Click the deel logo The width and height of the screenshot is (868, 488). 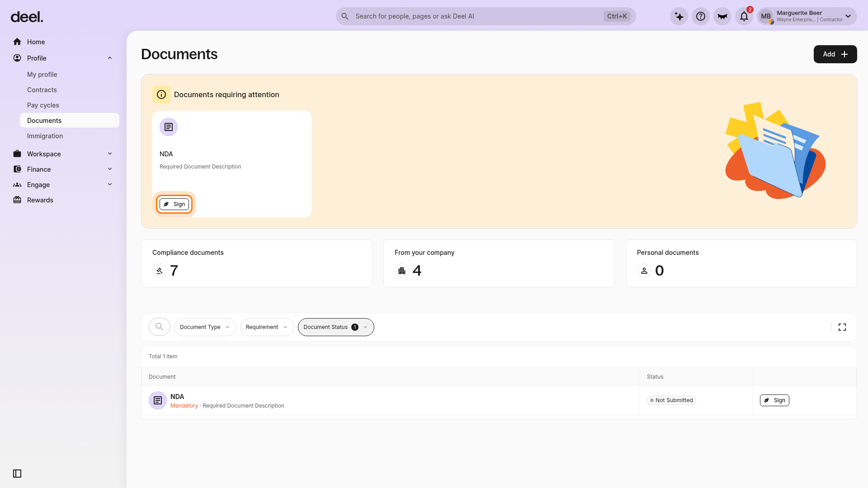click(x=27, y=17)
